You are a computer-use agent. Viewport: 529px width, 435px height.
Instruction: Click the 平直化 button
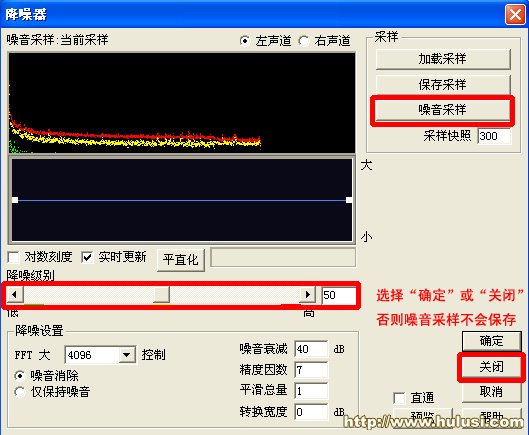coord(181,260)
